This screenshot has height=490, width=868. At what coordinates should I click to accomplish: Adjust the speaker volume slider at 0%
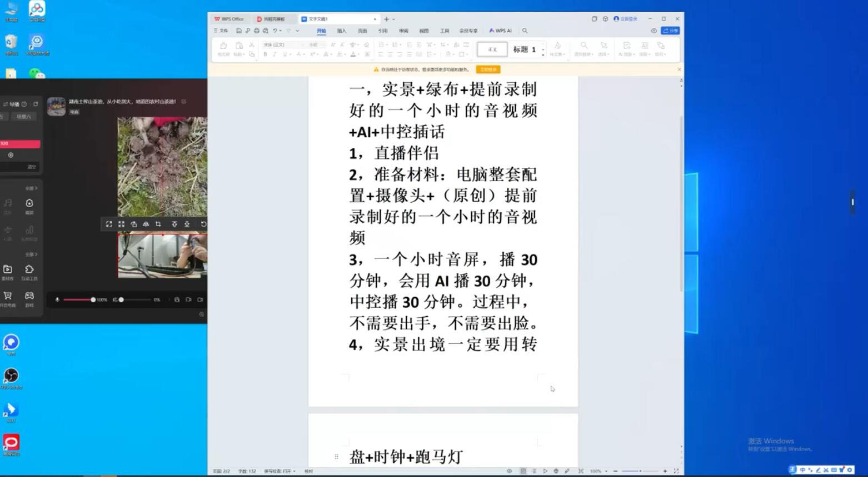(x=121, y=299)
